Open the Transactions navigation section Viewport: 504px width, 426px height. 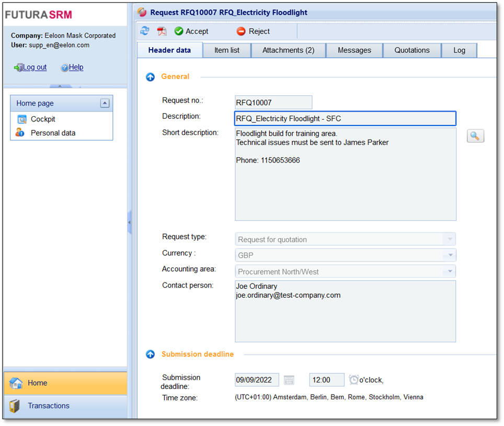tap(48, 406)
